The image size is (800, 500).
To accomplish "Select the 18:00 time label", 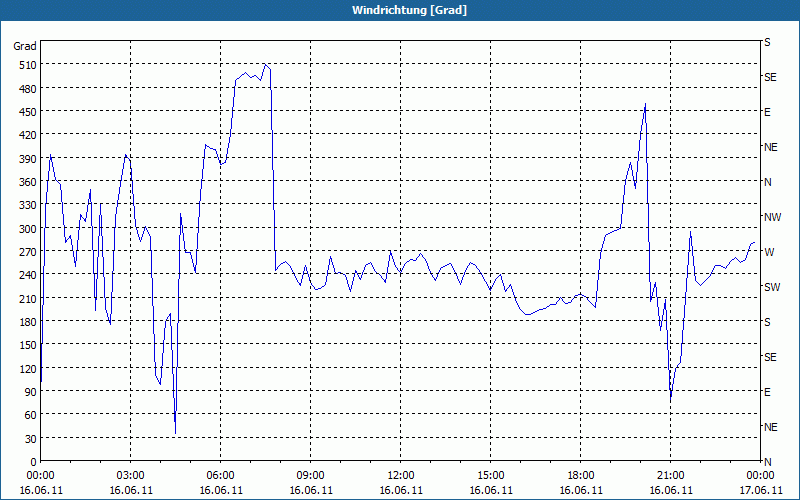I will [x=581, y=476].
